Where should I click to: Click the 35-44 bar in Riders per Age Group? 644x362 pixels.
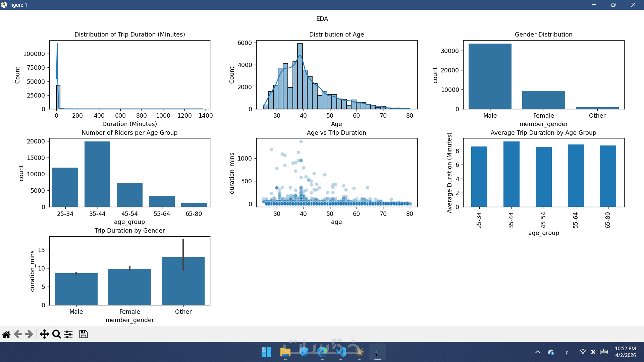97,174
